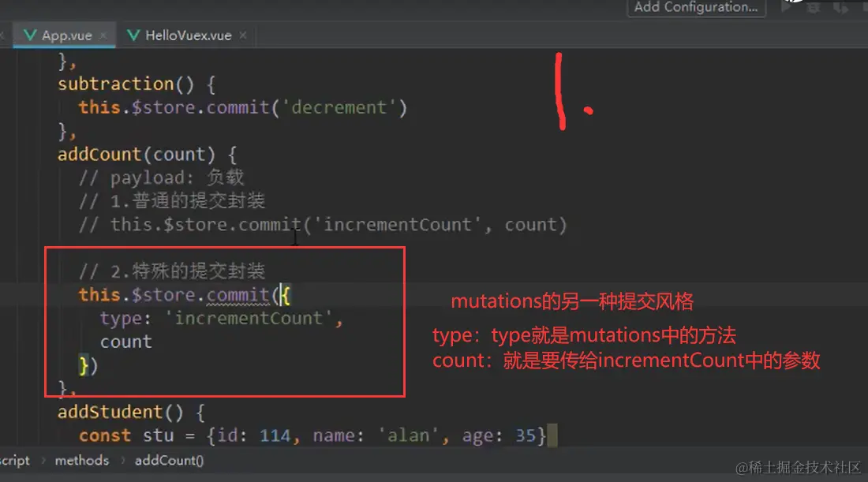Click the subtraction() method name
868x482 pixels.
(x=126, y=84)
